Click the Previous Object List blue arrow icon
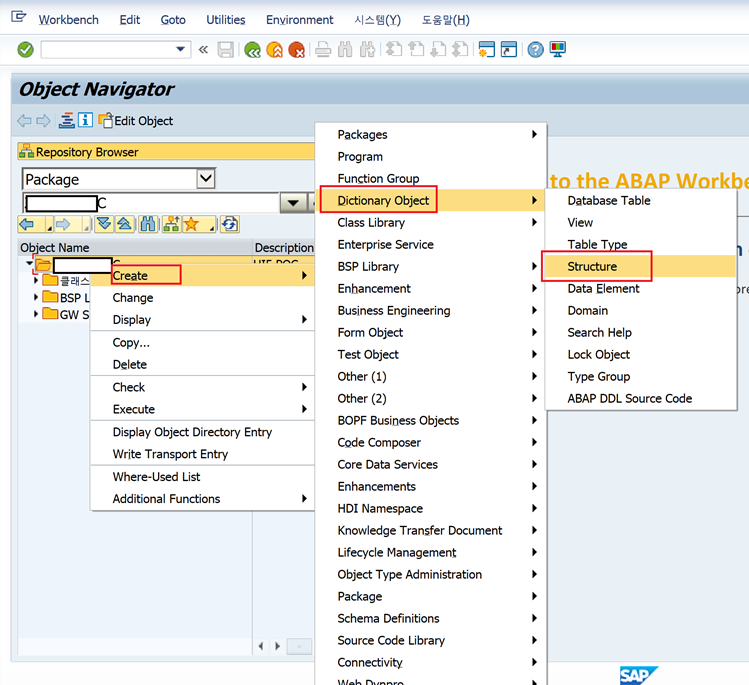The width and height of the screenshot is (749, 685). (x=27, y=224)
